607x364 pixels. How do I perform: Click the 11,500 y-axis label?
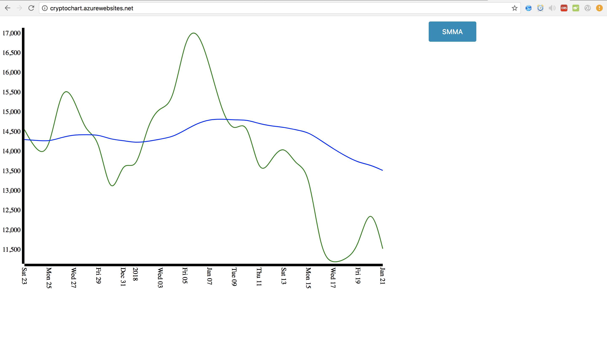pyautogui.click(x=12, y=249)
